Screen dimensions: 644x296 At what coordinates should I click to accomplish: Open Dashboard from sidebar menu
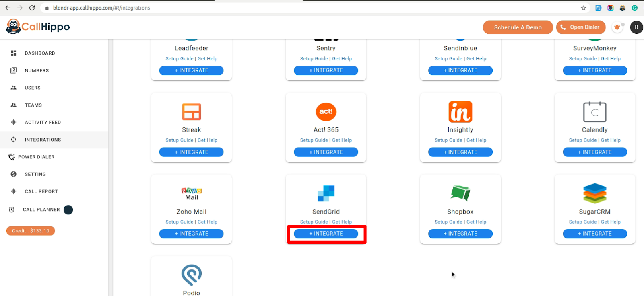point(40,53)
